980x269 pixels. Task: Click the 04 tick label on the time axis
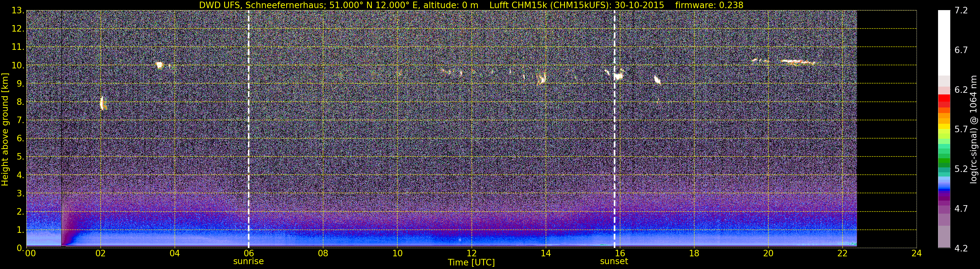tap(175, 253)
